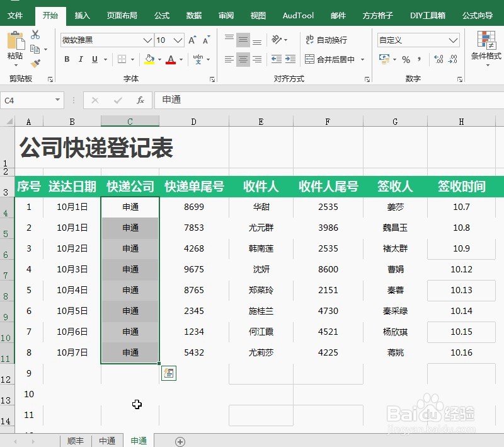Switch to the 顺丰 sheet tab

[76, 441]
